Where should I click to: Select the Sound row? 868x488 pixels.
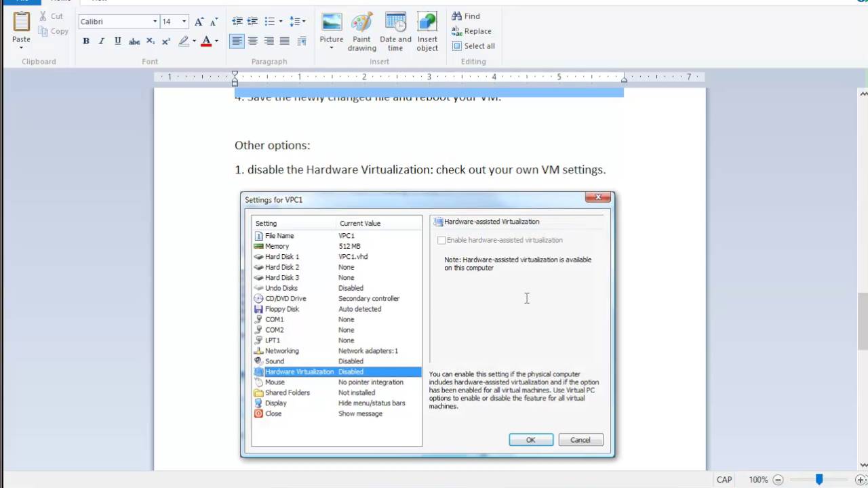(x=337, y=361)
